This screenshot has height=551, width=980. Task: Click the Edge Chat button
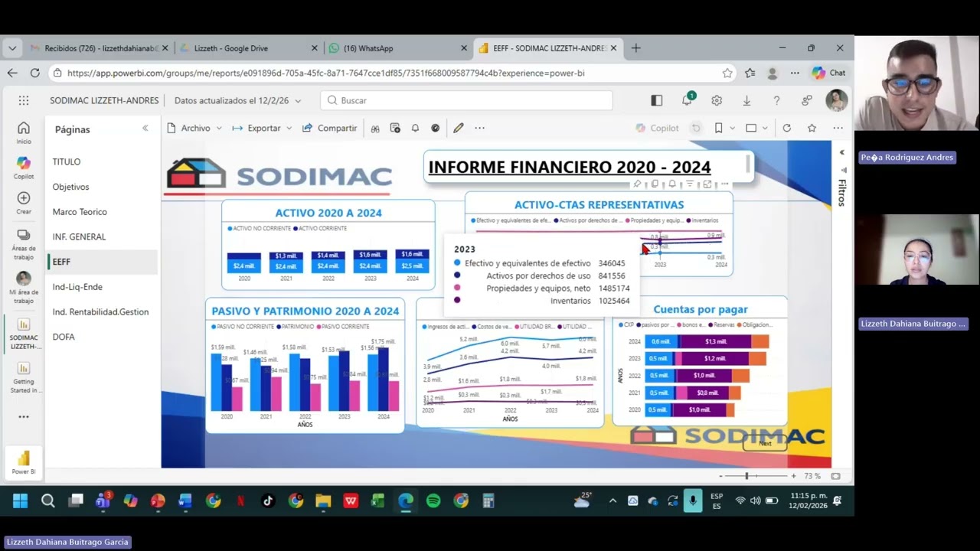click(x=829, y=73)
